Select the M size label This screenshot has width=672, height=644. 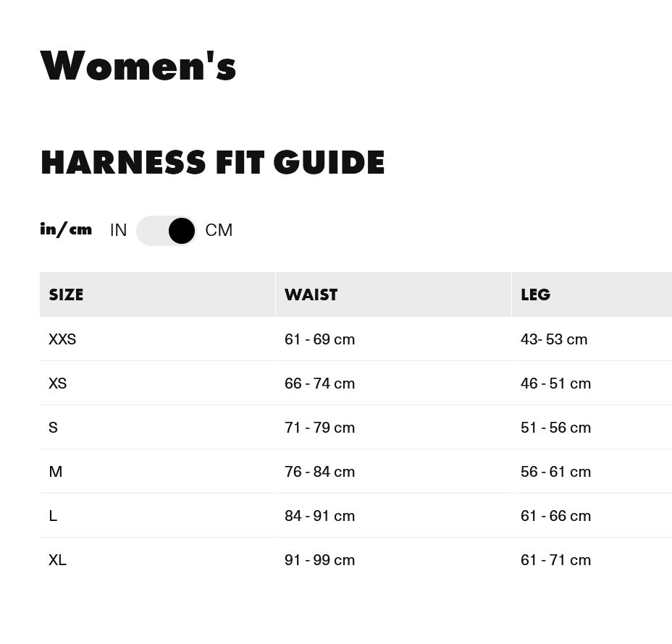tap(55, 471)
